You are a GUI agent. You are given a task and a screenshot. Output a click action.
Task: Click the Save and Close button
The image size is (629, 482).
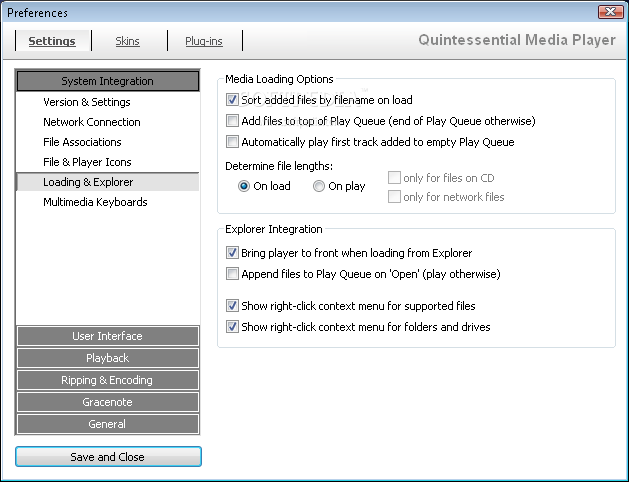(108, 457)
